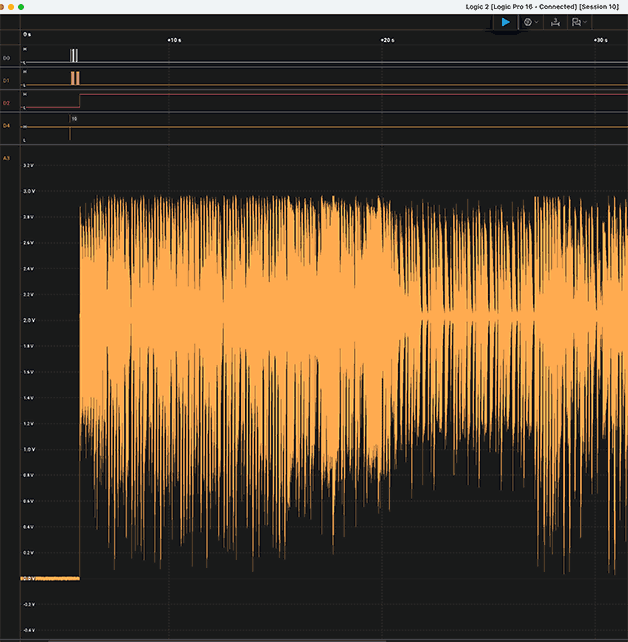This screenshot has width=628, height=642.
Task: Click the measurement marker labeled 10 on D4
Action: coord(74,119)
